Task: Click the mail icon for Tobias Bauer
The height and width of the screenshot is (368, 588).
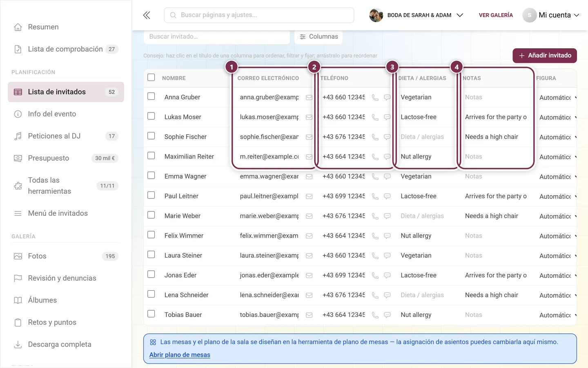Action: click(309, 315)
